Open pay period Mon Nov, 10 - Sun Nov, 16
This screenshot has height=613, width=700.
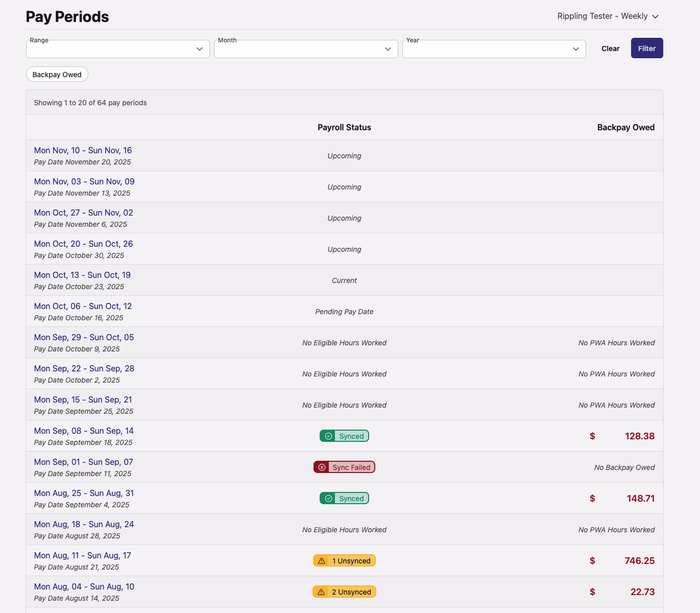83,150
